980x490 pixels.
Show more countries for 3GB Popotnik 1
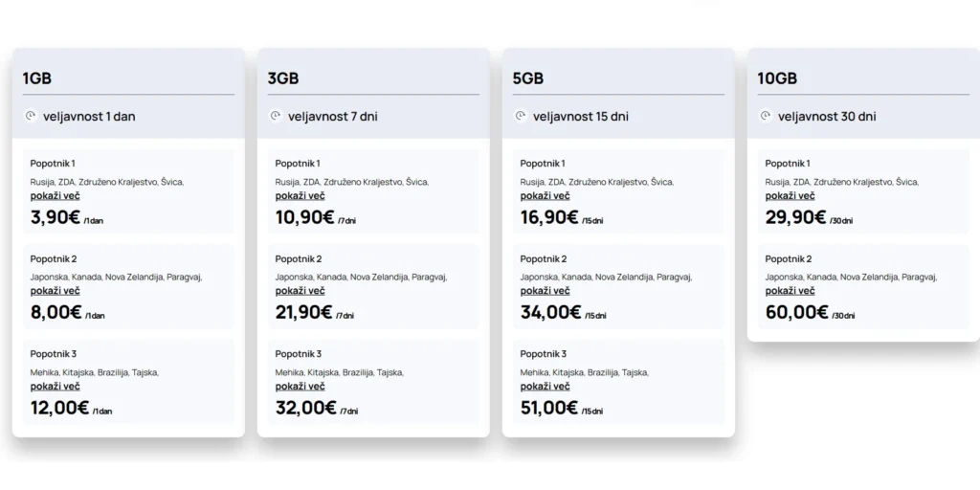pyautogui.click(x=301, y=196)
